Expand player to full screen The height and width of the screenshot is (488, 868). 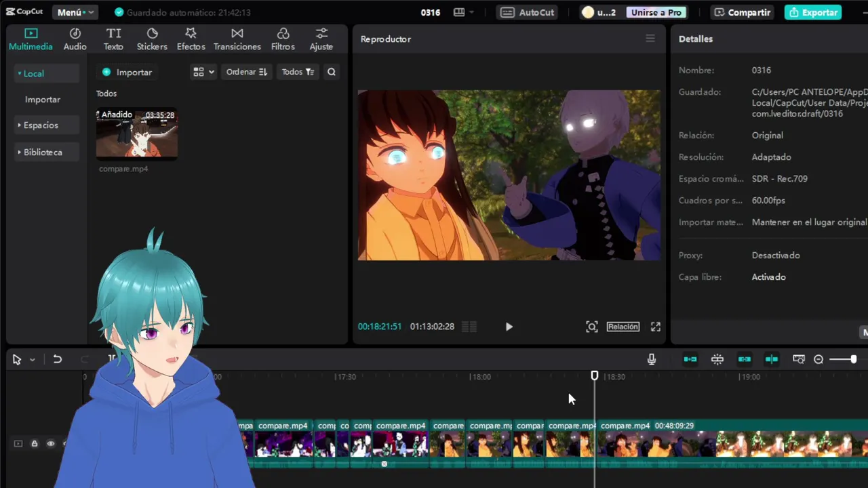point(656,327)
